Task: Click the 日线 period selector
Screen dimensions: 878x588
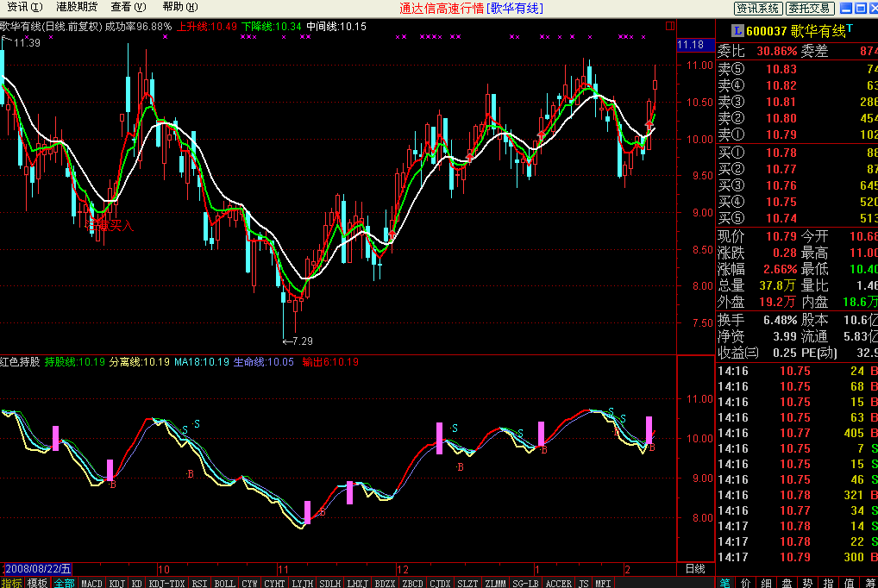Action: pos(695,569)
